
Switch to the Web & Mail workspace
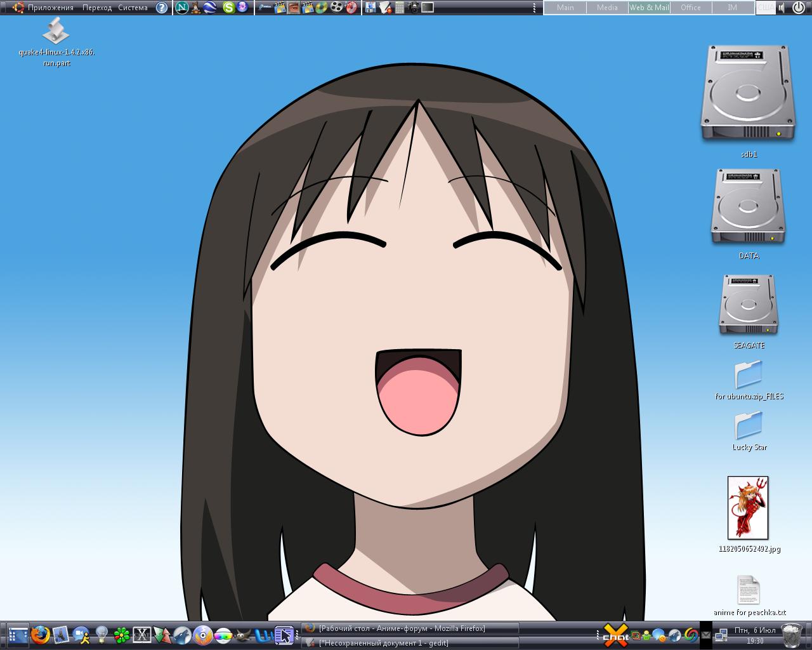(649, 8)
